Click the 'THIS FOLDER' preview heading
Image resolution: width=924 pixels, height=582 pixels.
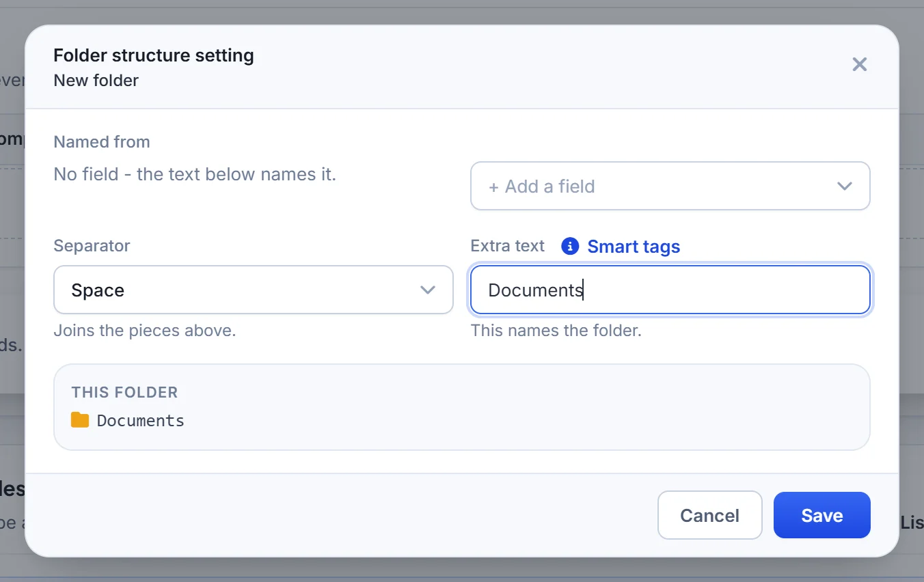coord(124,392)
